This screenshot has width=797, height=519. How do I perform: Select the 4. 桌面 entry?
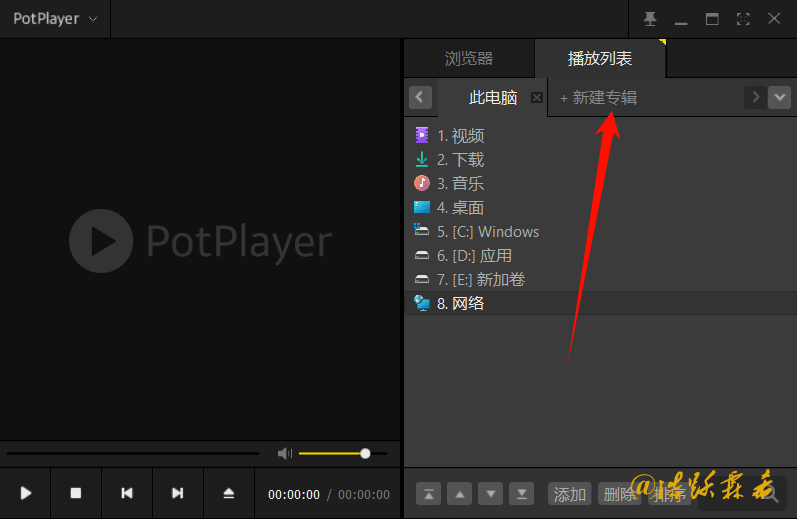pyautogui.click(x=600, y=207)
